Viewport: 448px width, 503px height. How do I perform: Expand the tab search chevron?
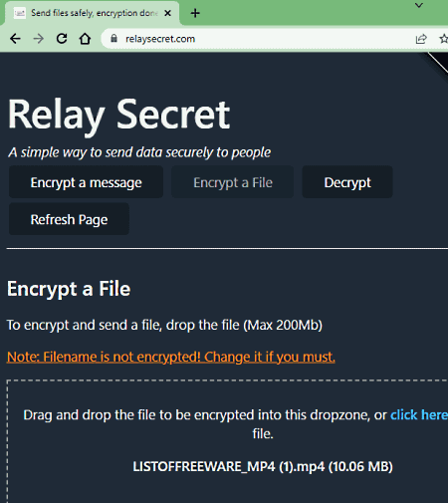(x=419, y=5)
